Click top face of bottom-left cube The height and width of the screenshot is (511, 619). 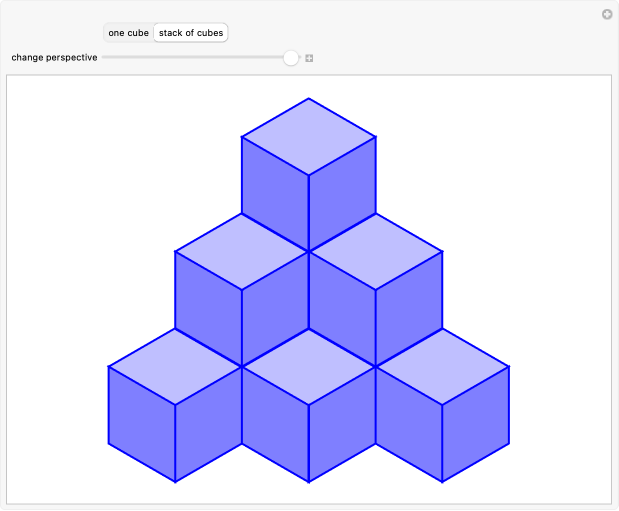[175, 367]
